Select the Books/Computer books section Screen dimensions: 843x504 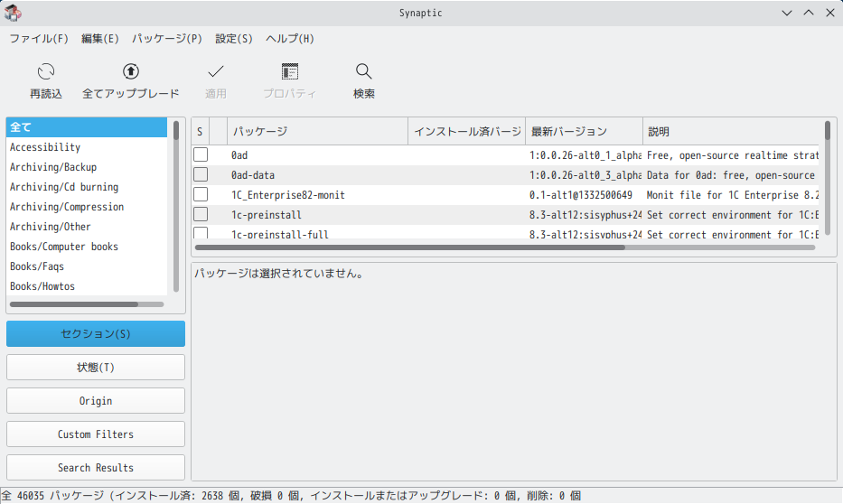tap(87, 247)
